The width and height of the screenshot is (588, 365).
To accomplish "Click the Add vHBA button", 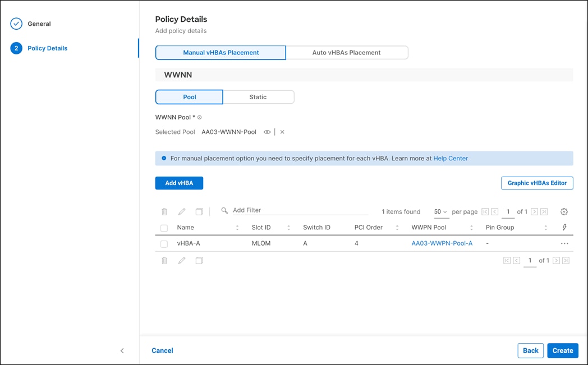I will 179,183.
